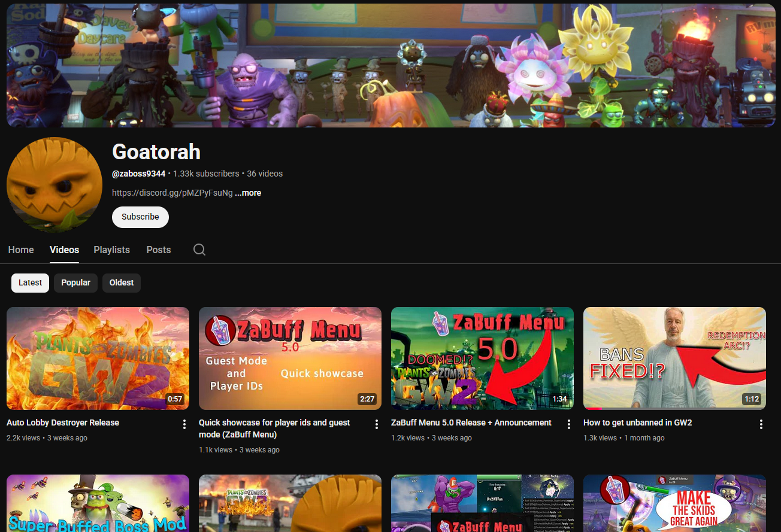Open the Super Buffed Boss Mod thumbnail
781x532 pixels.
pos(98,503)
